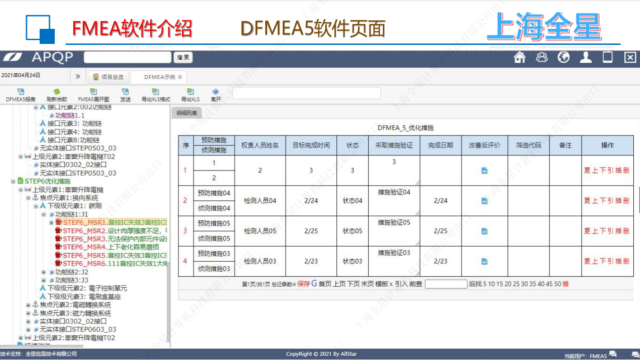The image size is (640, 360).
Task: Expand 上级元素2 node above STEP6 section
Action: tap(20, 157)
